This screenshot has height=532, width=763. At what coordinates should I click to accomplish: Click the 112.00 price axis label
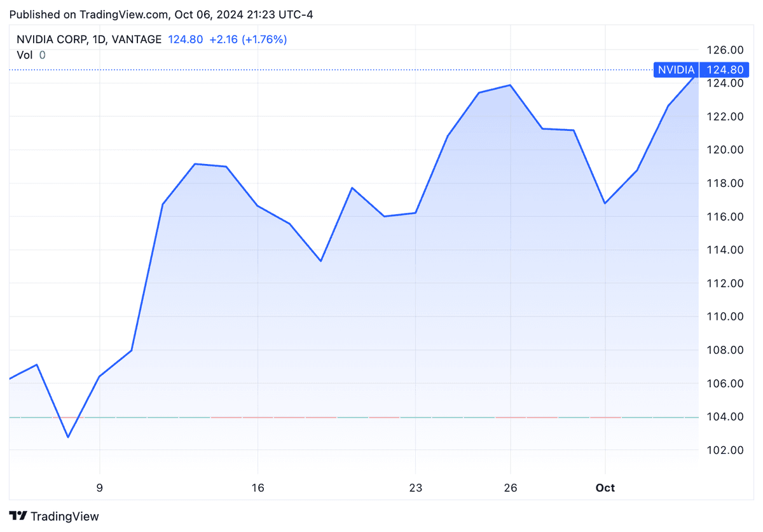pyautogui.click(x=725, y=283)
